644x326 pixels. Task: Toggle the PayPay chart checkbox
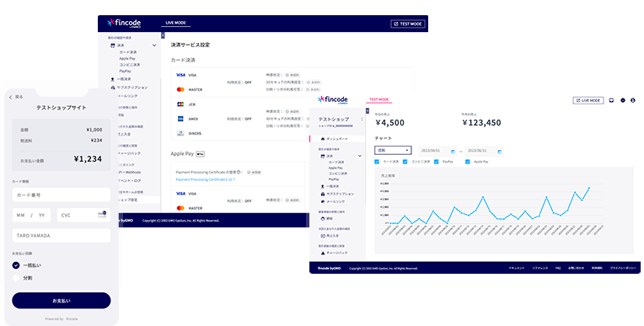point(436,162)
